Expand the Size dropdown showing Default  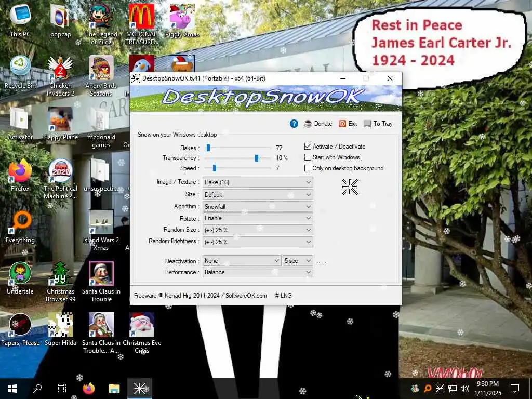pyautogui.click(x=258, y=195)
